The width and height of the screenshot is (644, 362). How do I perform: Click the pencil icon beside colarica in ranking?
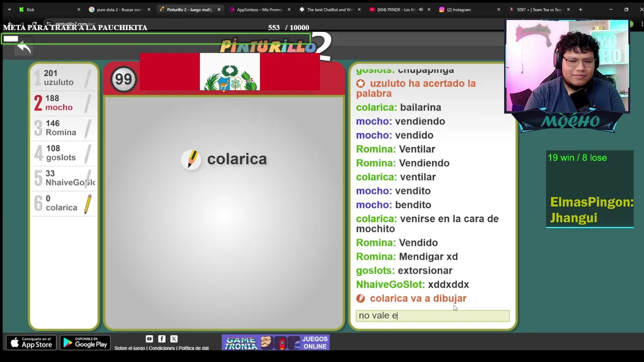pos(88,204)
